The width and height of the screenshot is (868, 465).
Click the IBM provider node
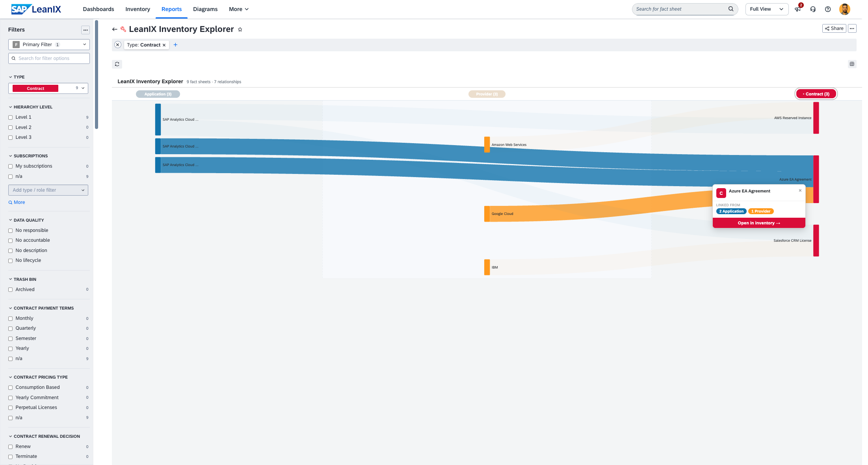pos(487,267)
